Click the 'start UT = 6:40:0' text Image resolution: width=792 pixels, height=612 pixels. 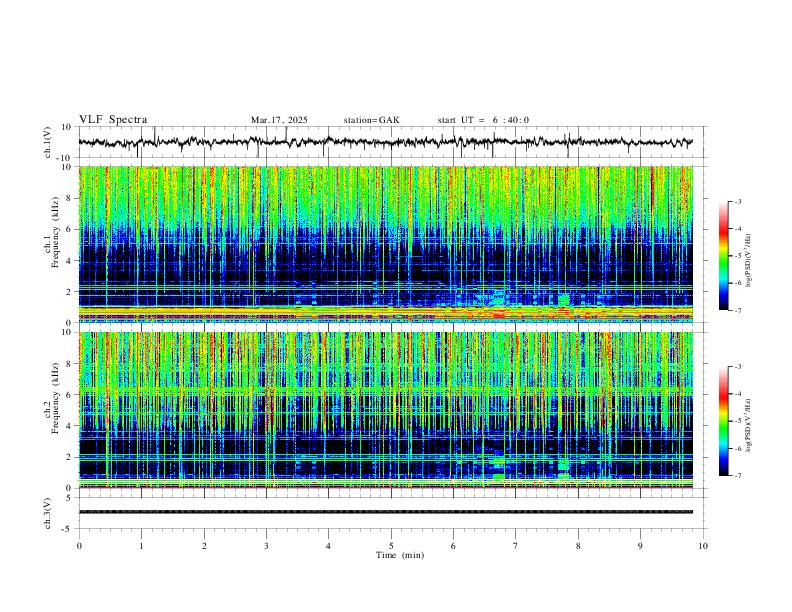(483, 120)
